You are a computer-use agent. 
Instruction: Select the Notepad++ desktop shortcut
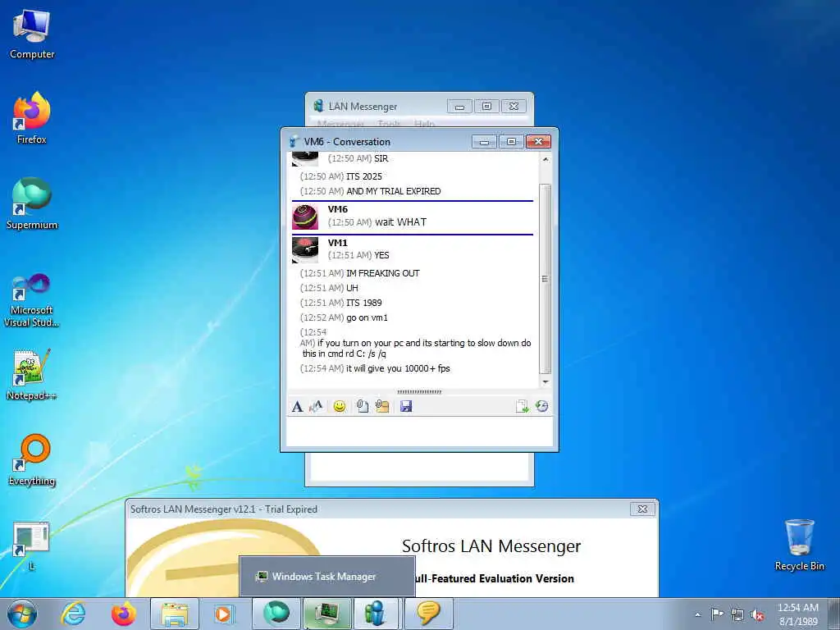pyautogui.click(x=32, y=375)
